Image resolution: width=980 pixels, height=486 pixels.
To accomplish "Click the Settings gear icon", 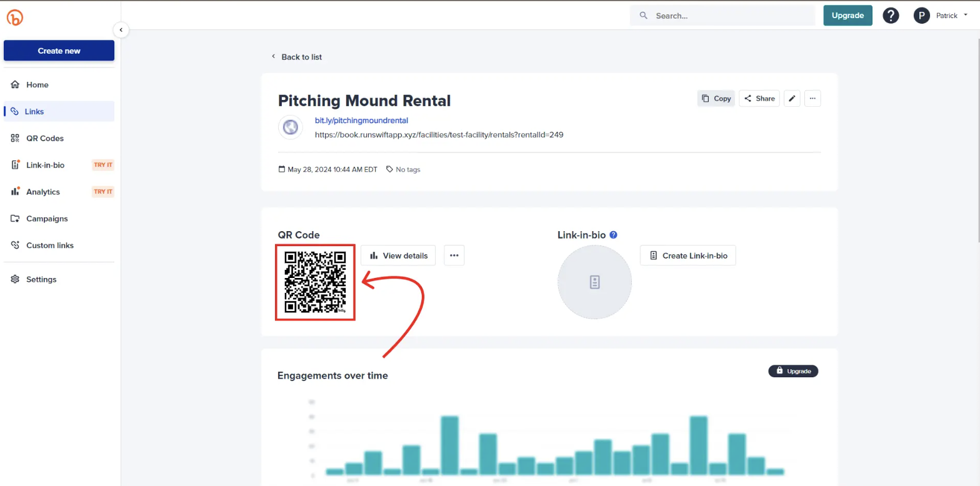I will pos(15,279).
